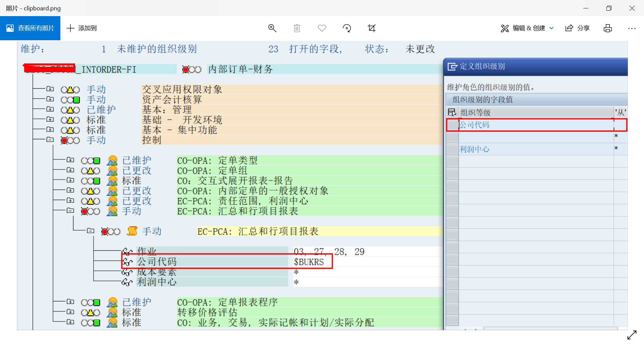
Task: Click the 组织级别的字段值 section header
Action: click(483, 100)
